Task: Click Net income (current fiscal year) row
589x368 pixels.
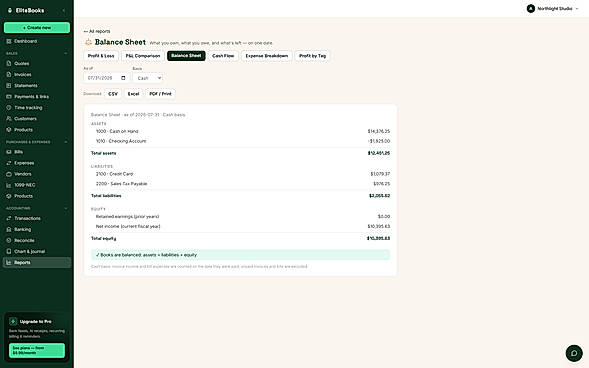Action: pyautogui.click(x=240, y=226)
